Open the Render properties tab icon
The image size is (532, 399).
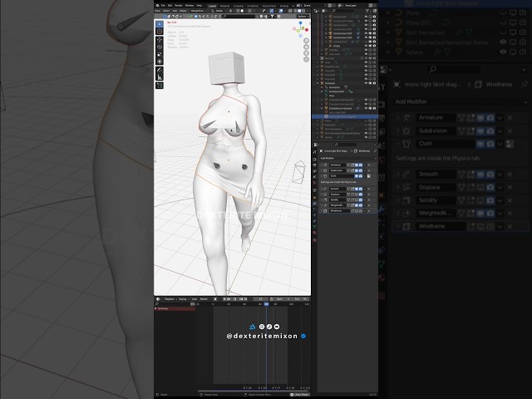314,160
